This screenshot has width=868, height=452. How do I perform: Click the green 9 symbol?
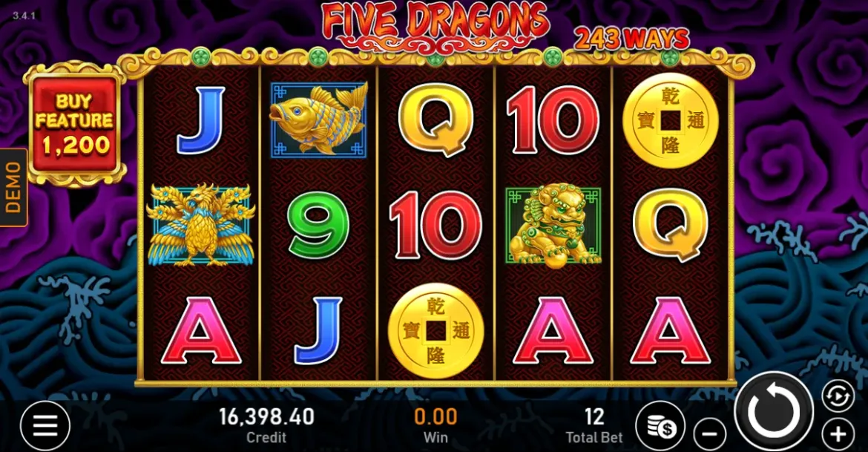pyautogui.click(x=318, y=226)
